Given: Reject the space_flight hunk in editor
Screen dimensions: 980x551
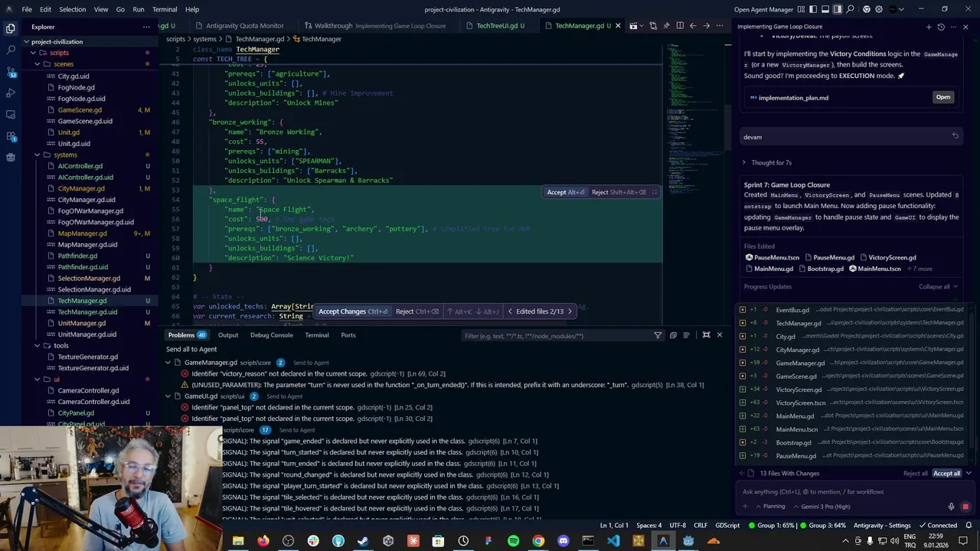Looking at the screenshot, I should [619, 192].
